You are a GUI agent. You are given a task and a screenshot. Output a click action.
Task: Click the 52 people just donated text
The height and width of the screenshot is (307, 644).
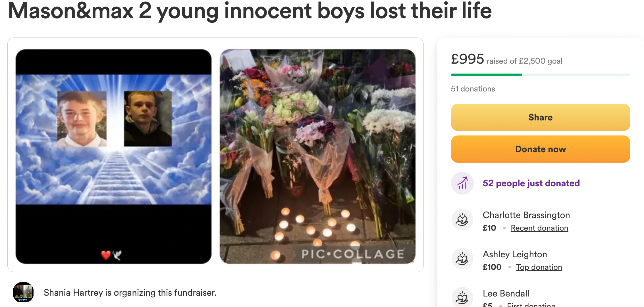(531, 183)
